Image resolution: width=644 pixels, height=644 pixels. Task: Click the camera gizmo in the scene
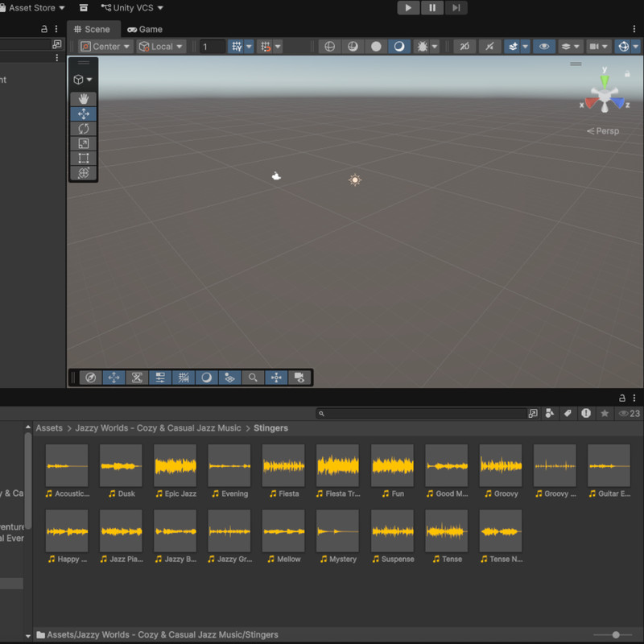(x=276, y=176)
